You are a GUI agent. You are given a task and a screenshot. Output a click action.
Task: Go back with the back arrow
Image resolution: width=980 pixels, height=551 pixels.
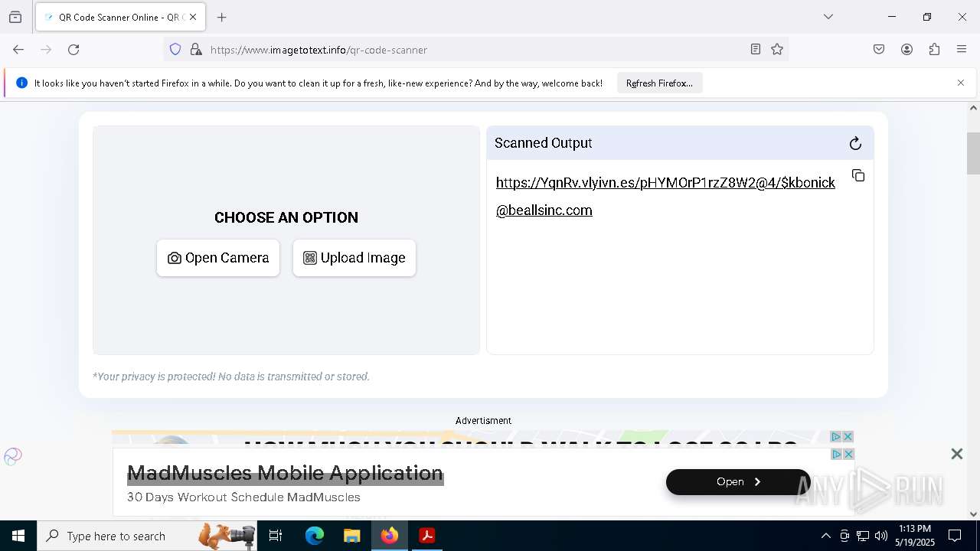coord(18,50)
